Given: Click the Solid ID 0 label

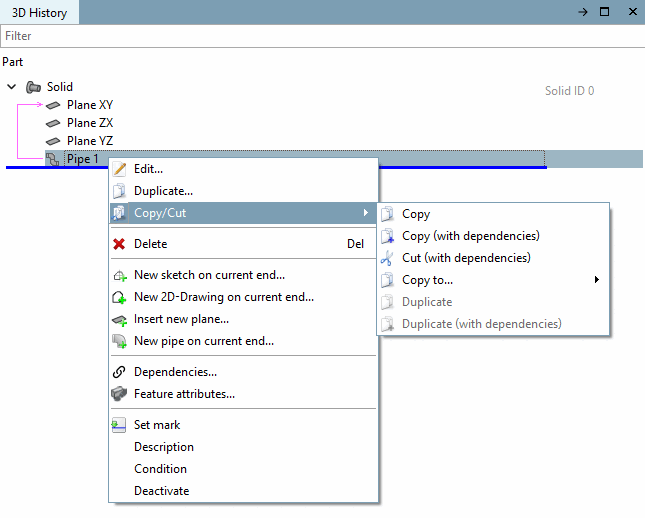Looking at the screenshot, I should (x=569, y=91).
